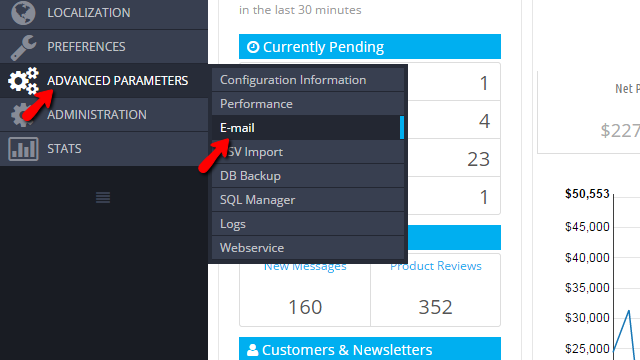Click the clock icon in Currently Pending header
The width and height of the screenshot is (640, 360).
click(x=253, y=47)
